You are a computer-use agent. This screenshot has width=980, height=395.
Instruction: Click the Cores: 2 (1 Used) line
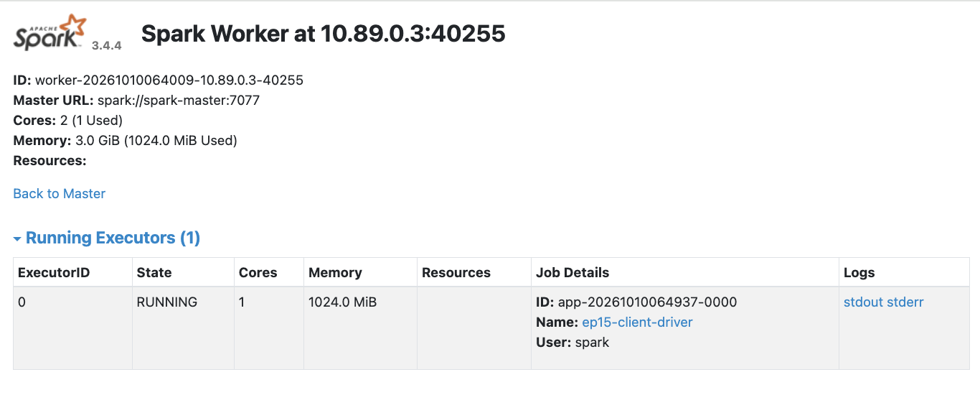pyautogui.click(x=68, y=120)
